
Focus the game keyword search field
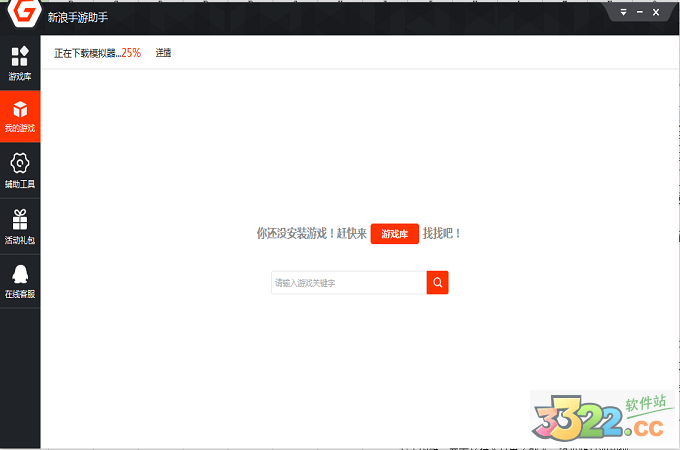(349, 283)
